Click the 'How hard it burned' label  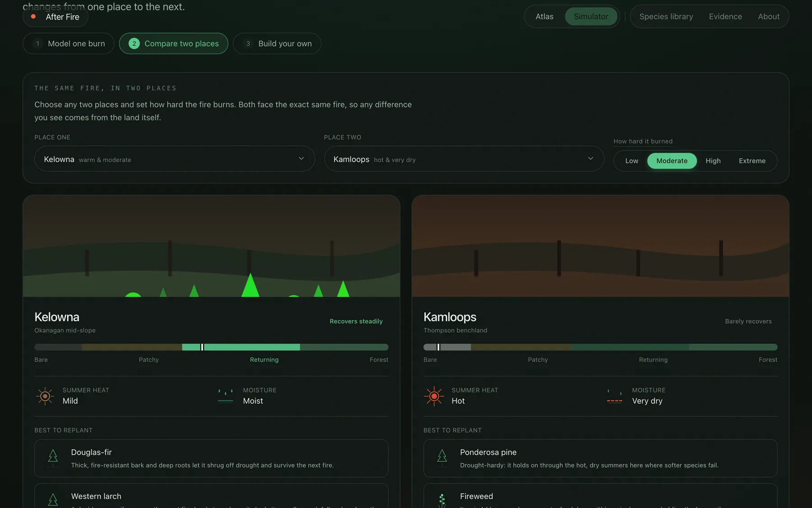[643, 141]
